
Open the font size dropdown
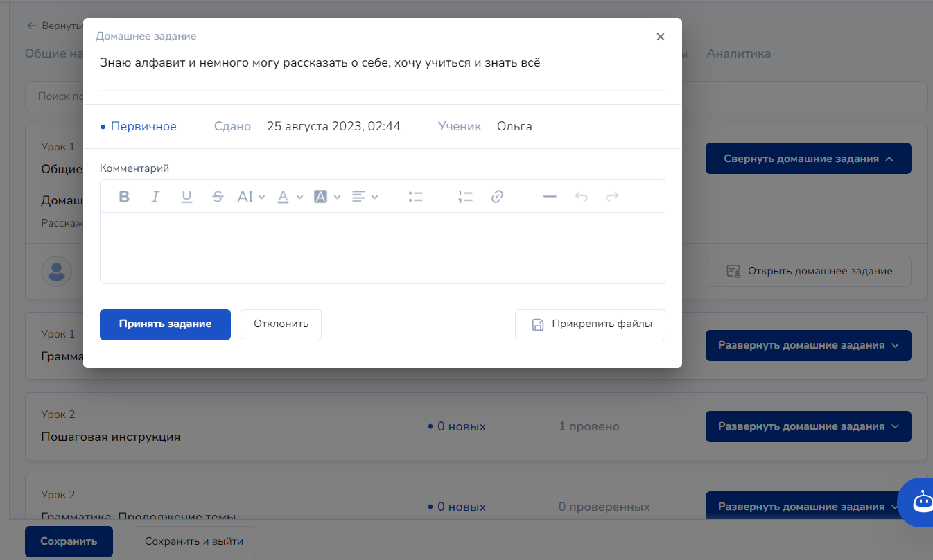pyautogui.click(x=251, y=197)
